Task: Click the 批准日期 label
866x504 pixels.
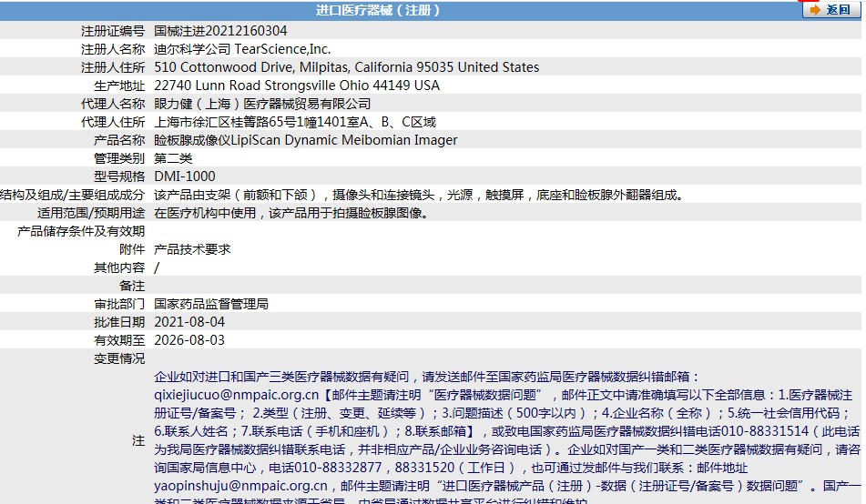Action: point(119,322)
